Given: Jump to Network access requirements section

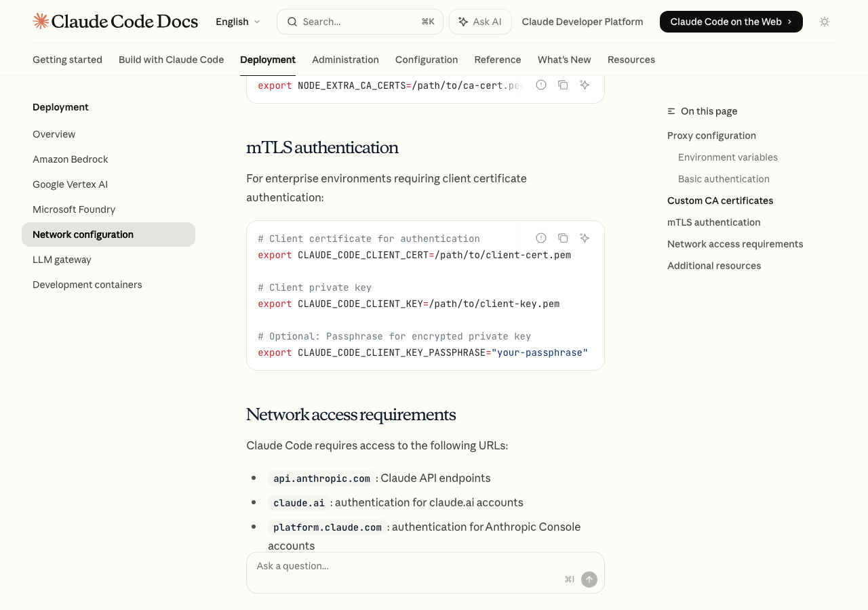Looking at the screenshot, I should 735,244.
